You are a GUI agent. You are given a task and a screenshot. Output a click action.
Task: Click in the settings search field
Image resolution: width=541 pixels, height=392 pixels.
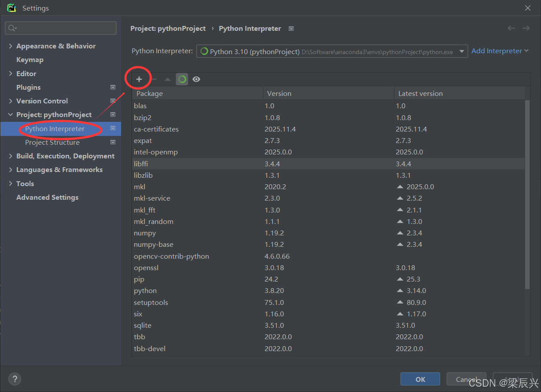click(x=61, y=28)
